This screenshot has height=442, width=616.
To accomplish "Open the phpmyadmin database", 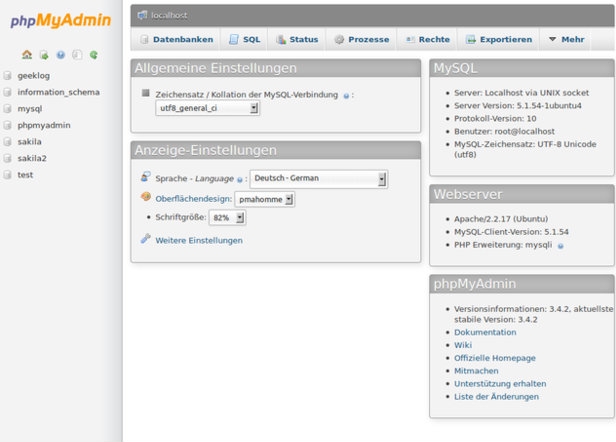I will coord(44,125).
